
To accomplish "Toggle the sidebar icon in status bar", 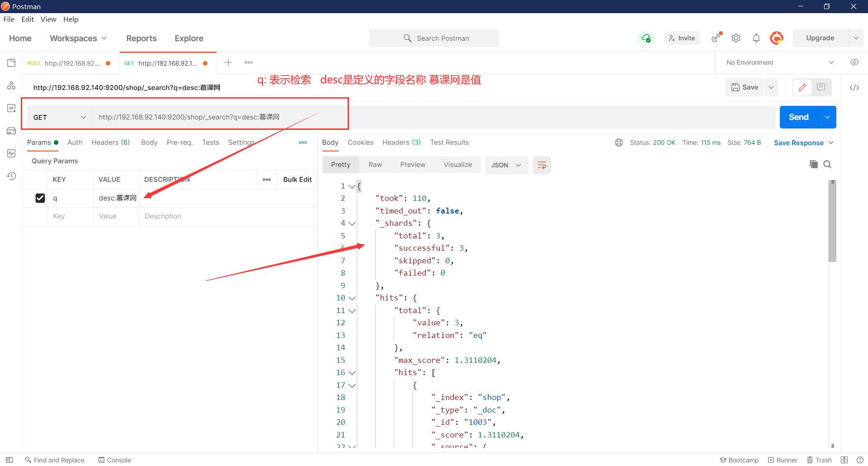I will coord(9,460).
